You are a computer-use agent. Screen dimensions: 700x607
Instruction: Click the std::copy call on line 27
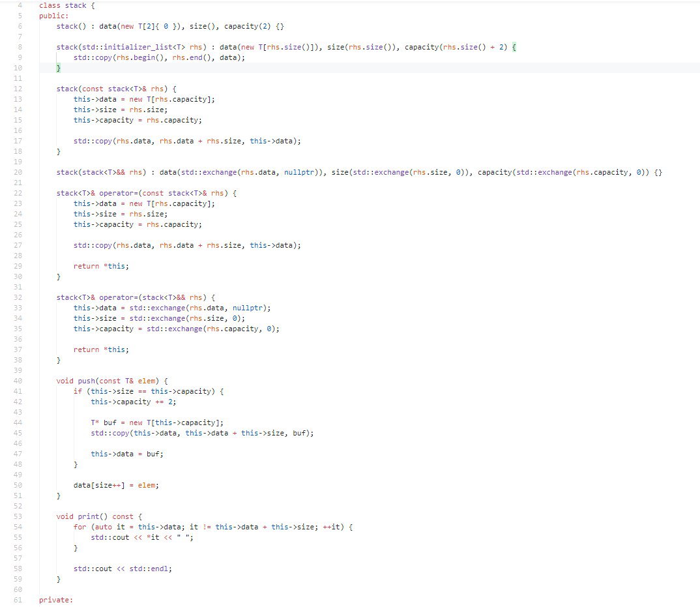pyautogui.click(x=188, y=245)
